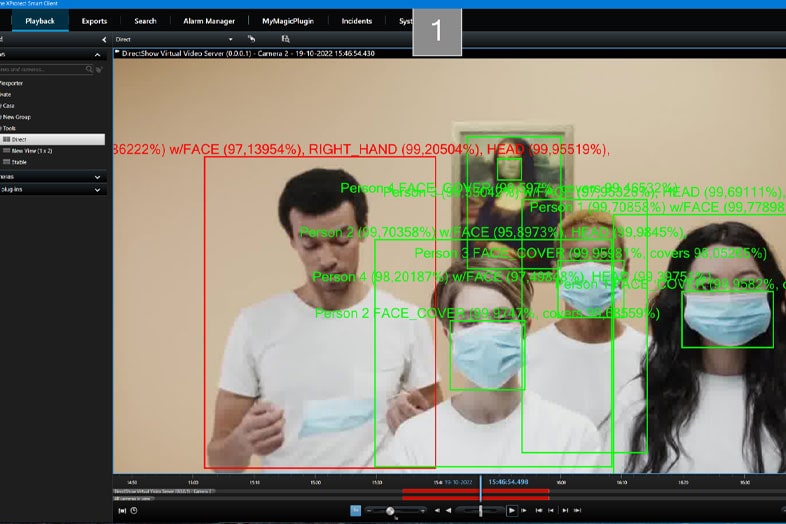Click the clock icon to set playback time

(134, 510)
